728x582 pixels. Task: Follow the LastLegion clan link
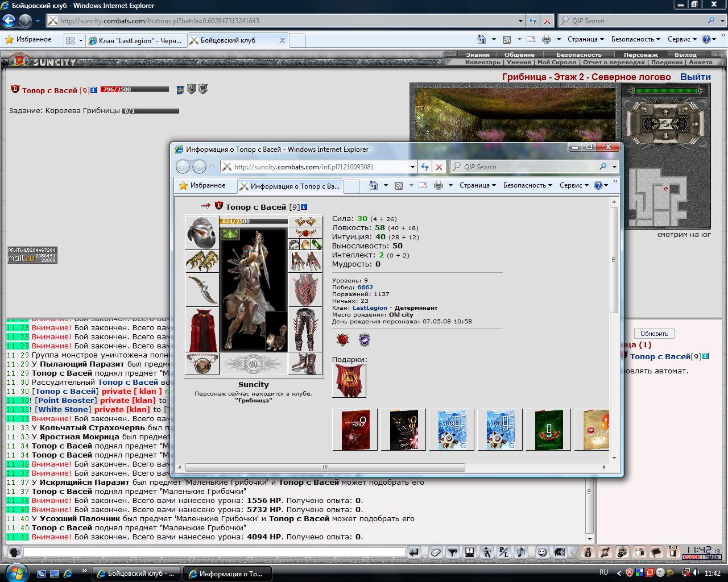pyautogui.click(x=370, y=307)
